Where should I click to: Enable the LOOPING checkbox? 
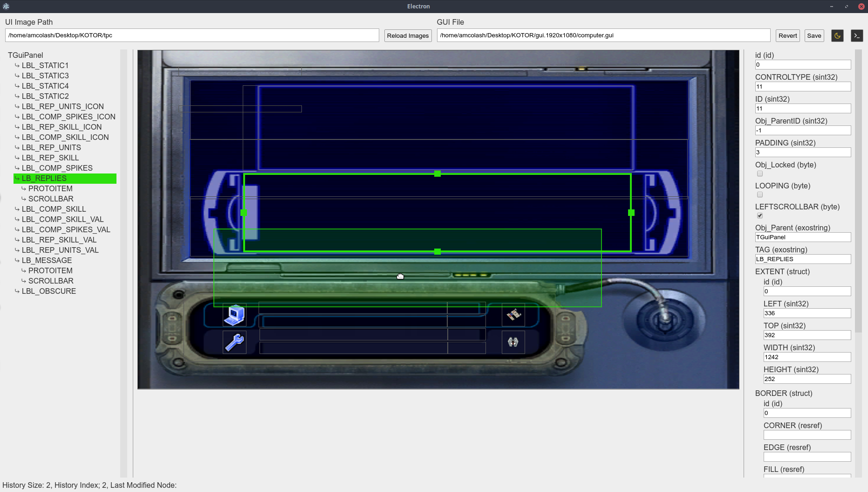(760, 194)
